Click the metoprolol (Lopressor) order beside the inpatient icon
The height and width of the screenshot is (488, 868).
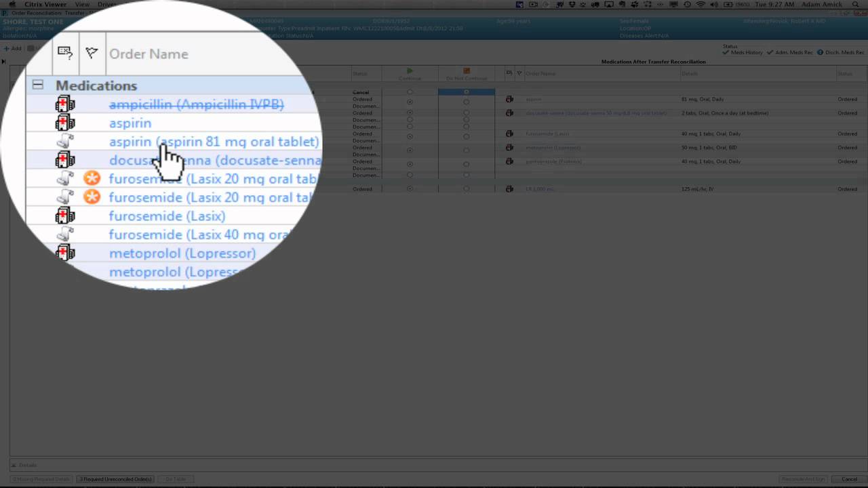(182, 253)
